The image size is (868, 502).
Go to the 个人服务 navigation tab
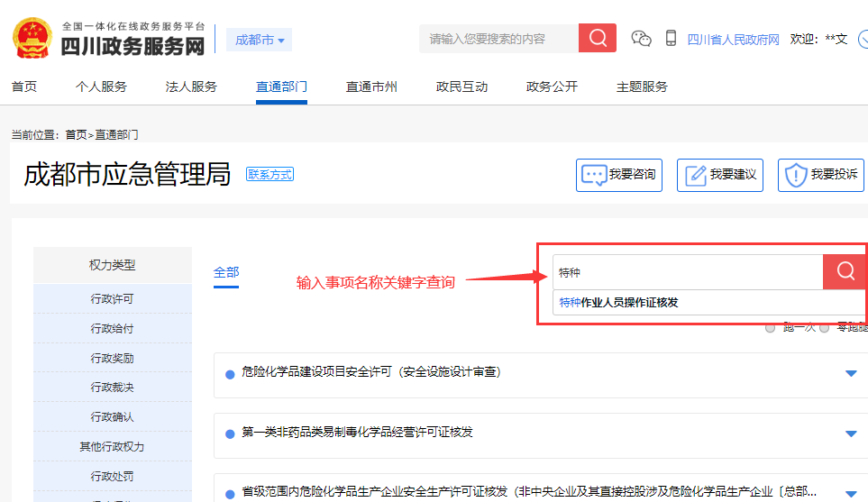(x=101, y=87)
